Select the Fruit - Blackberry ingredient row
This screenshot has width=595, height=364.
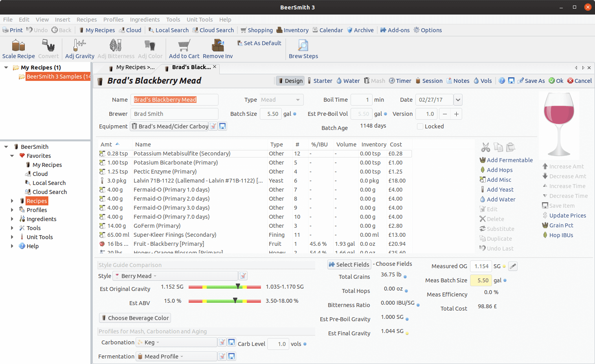[255, 244]
